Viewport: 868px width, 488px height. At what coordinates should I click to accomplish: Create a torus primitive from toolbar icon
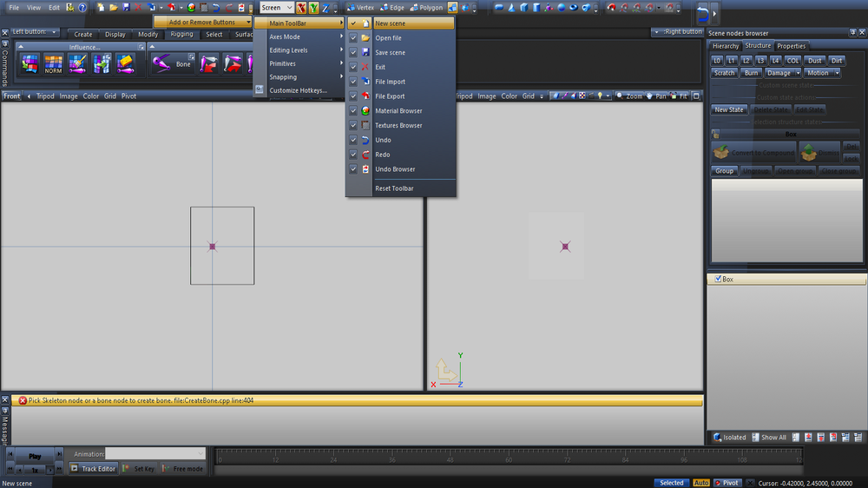574,8
